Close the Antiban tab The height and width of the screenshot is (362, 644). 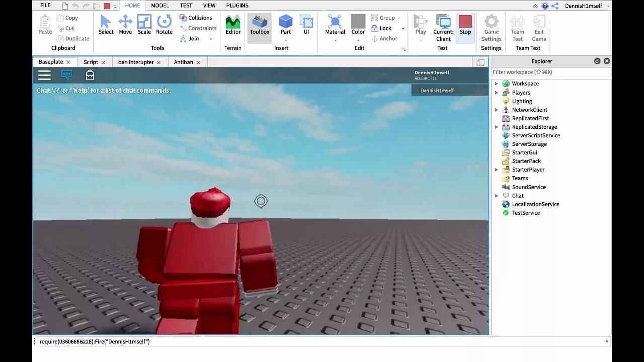pyautogui.click(x=198, y=62)
